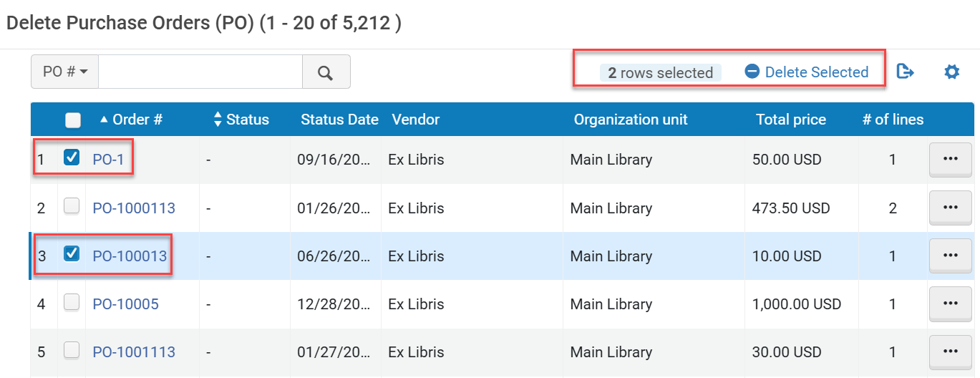Open the export list icon
Viewport: 980px width, 378px height.
pyautogui.click(x=906, y=72)
